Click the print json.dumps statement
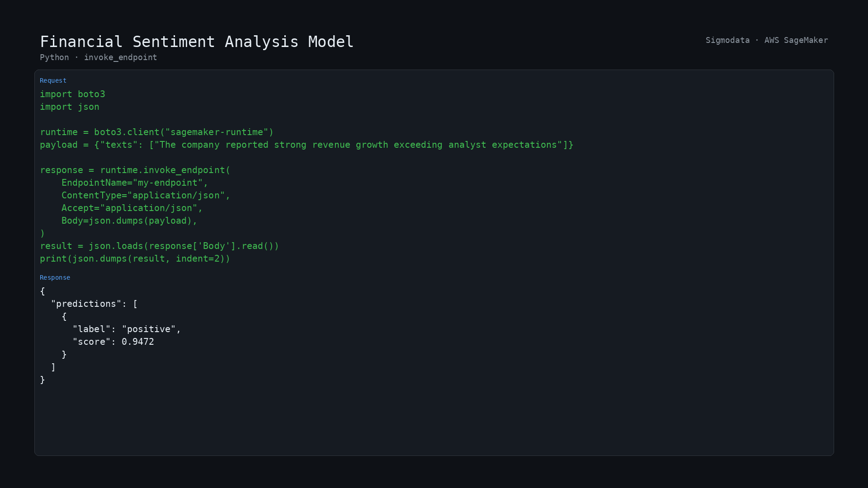868x488 pixels. [x=135, y=258]
